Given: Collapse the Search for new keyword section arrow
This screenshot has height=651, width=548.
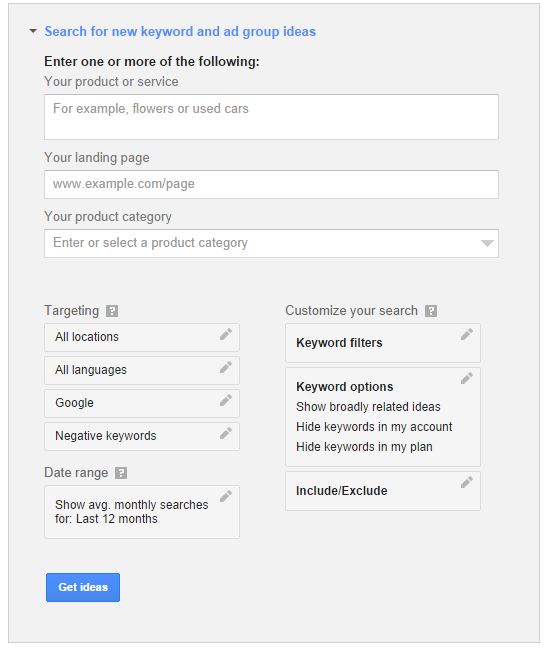Looking at the screenshot, I should [x=33, y=31].
